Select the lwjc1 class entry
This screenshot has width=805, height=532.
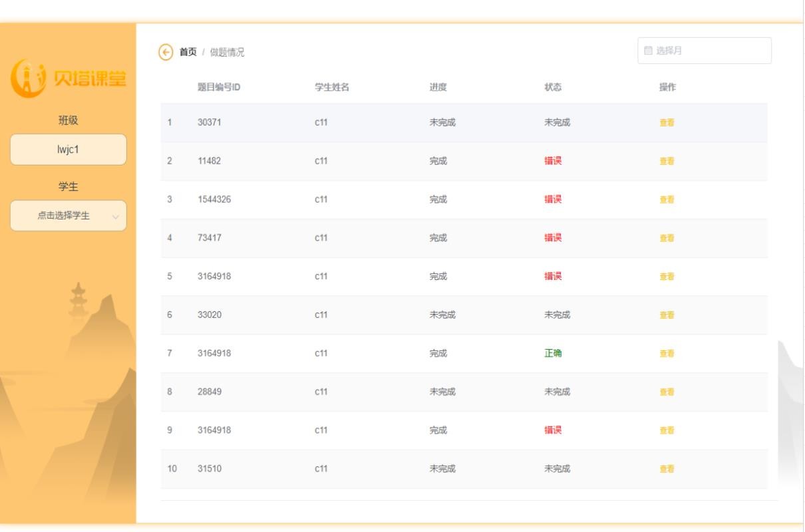[67, 150]
